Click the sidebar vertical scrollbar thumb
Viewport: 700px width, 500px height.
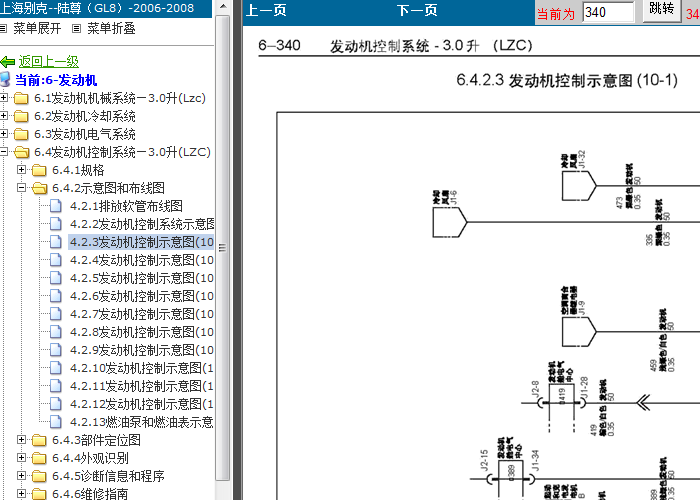point(223,248)
